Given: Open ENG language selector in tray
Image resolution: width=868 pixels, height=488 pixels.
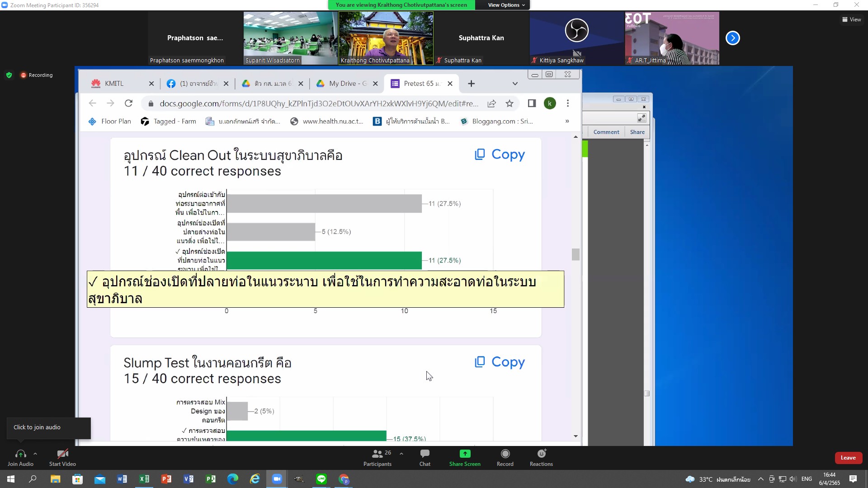Looking at the screenshot, I should tap(807, 479).
